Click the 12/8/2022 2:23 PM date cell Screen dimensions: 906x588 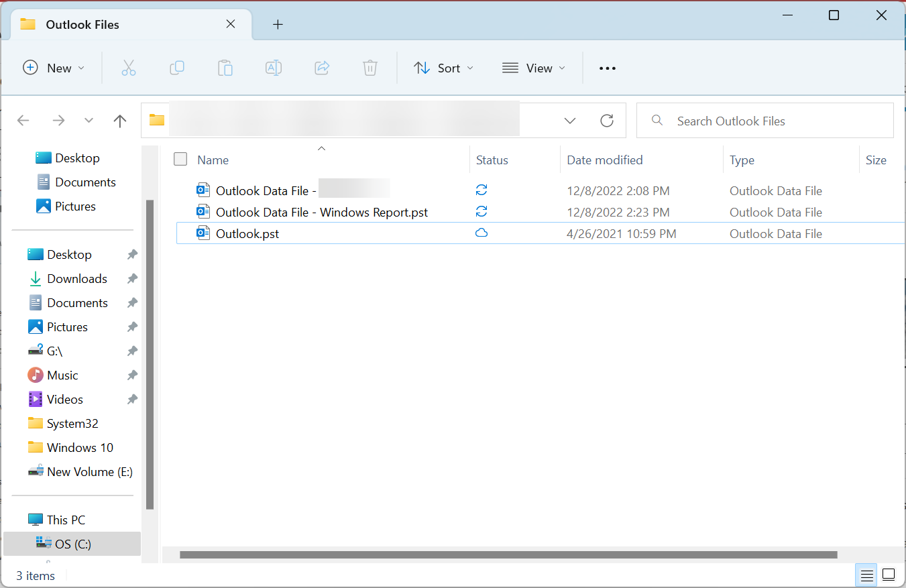coord(618,213)
